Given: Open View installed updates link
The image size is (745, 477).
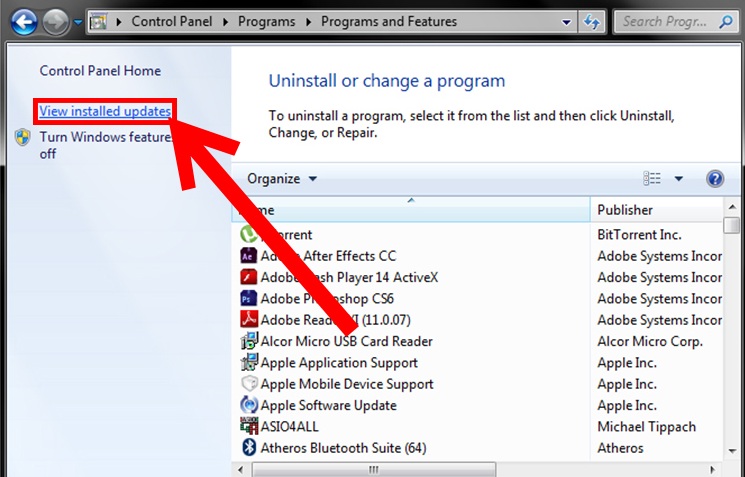Looking at the screenshot, I should (105, 111).
